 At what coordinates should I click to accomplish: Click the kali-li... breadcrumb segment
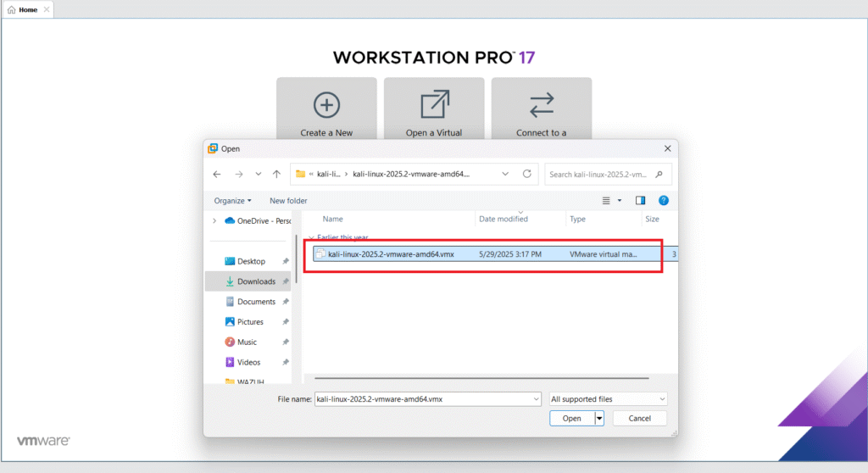coord(328,174)
